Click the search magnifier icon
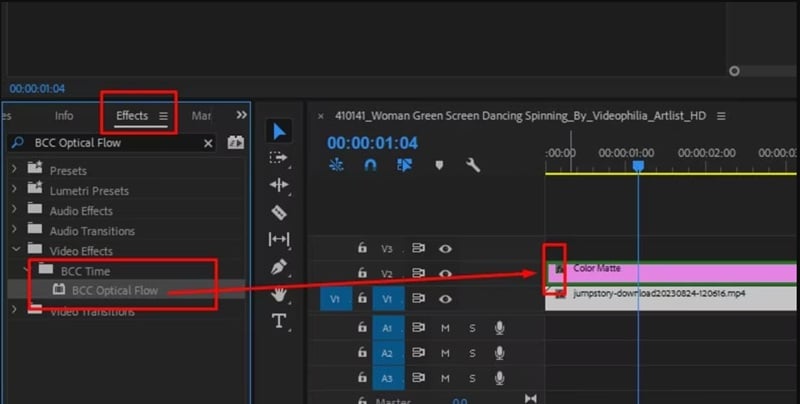 click(17, 142)
